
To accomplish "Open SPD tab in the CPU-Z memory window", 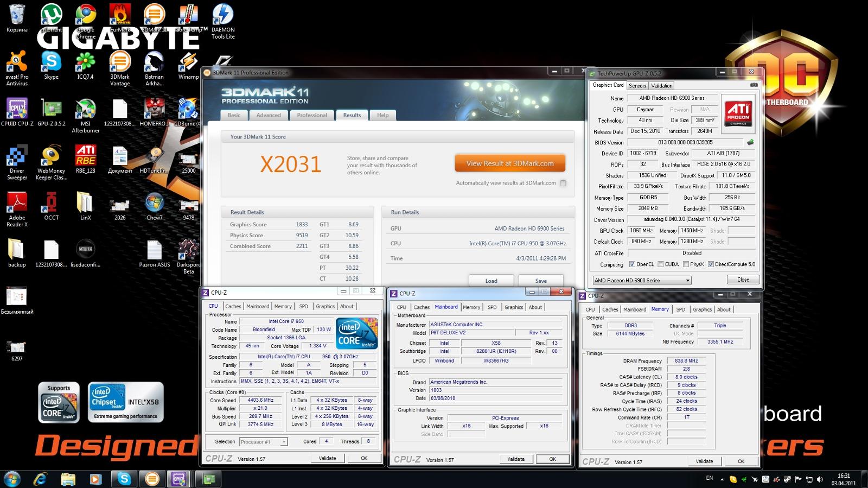I will coord(681,309).
